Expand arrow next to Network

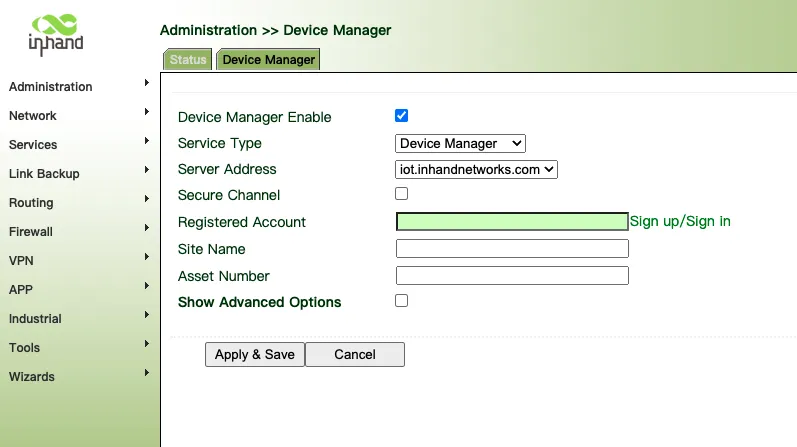pos(146,111)
